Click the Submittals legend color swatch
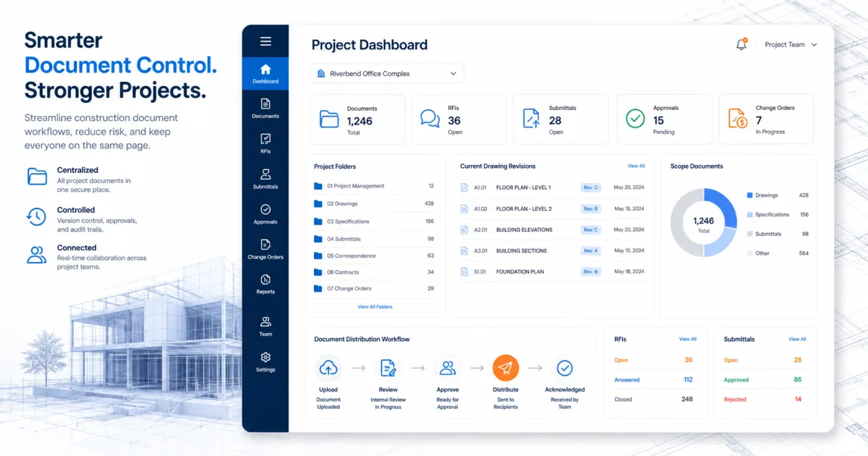 (x=749, y=234)
